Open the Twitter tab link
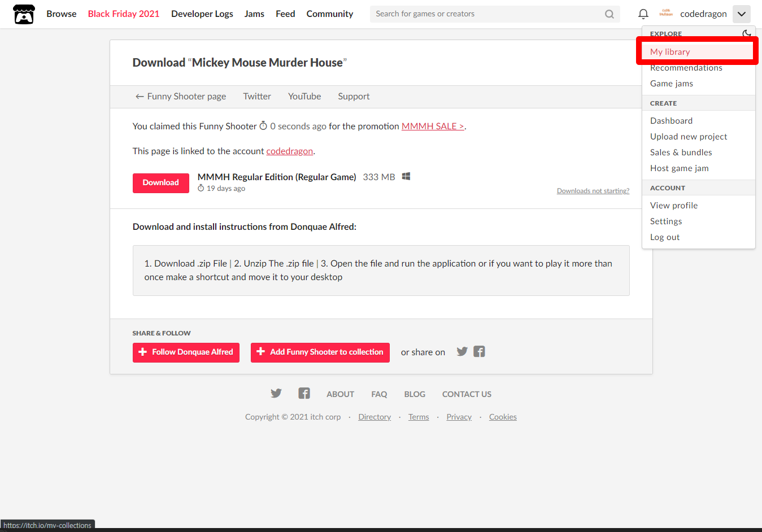Image resolution: width=762 pixels, height=532 pixels. [x=257, y=97]
